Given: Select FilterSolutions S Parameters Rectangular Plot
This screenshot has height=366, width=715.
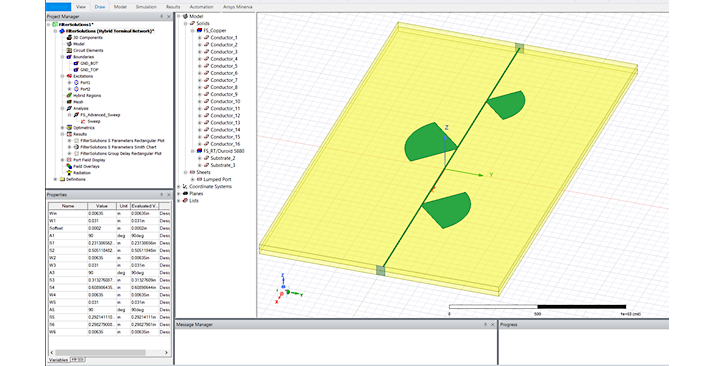Looking at the screenshot, I should pyautogui.click(x=122, y=141).
